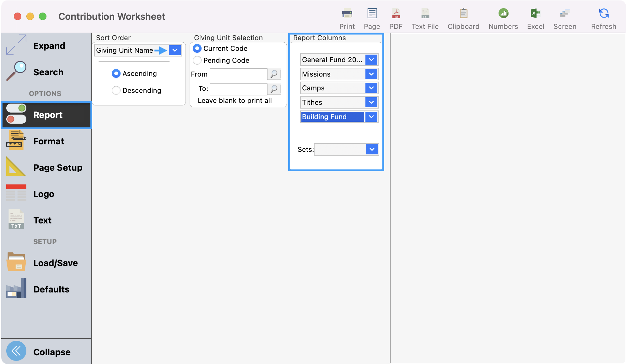This screenshot has width=626, height=364.
Task: Select the Ascending sort radio button
Action: pos(116,73)
